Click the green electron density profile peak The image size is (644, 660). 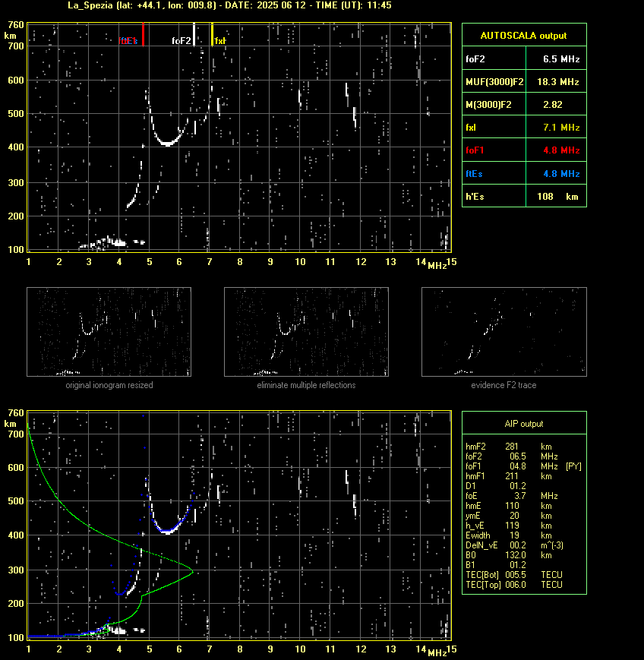pyautogui.click(x=192, y=572)
